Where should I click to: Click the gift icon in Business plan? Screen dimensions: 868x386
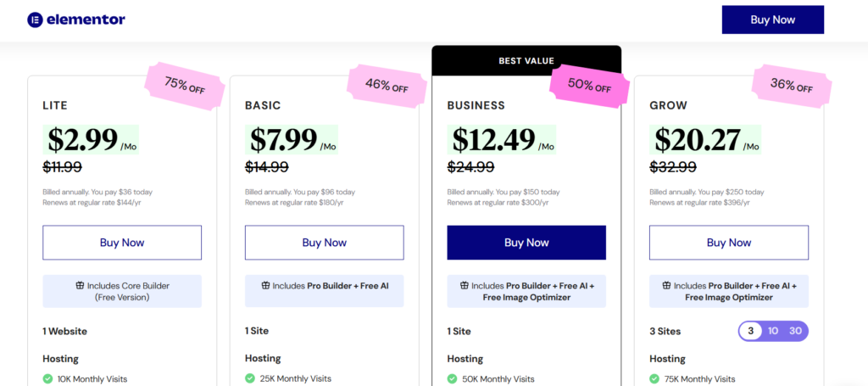click(x=465, y=286)
